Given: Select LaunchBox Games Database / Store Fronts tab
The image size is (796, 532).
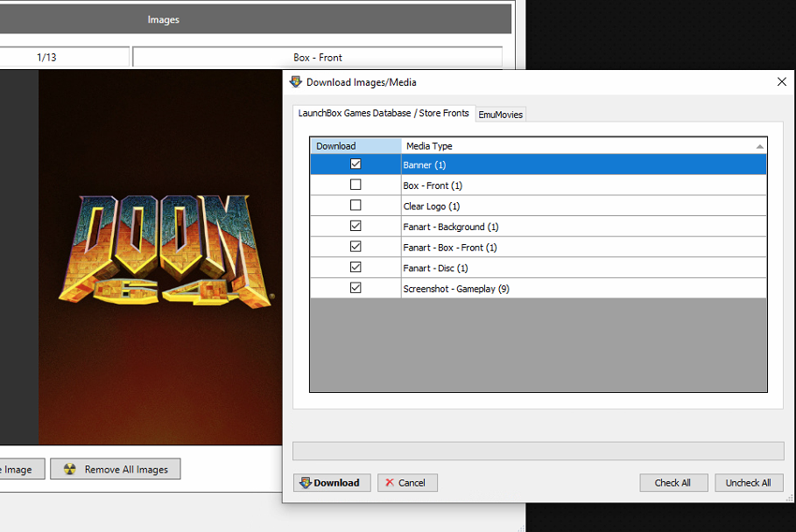Looking at the screenshot, I should (384, 113).
